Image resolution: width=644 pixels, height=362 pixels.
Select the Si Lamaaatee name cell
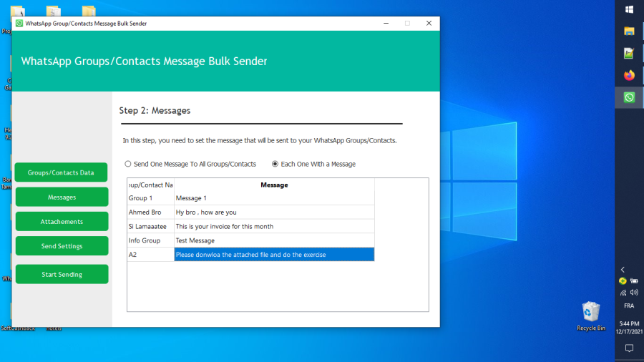click(x=151, y=226)
